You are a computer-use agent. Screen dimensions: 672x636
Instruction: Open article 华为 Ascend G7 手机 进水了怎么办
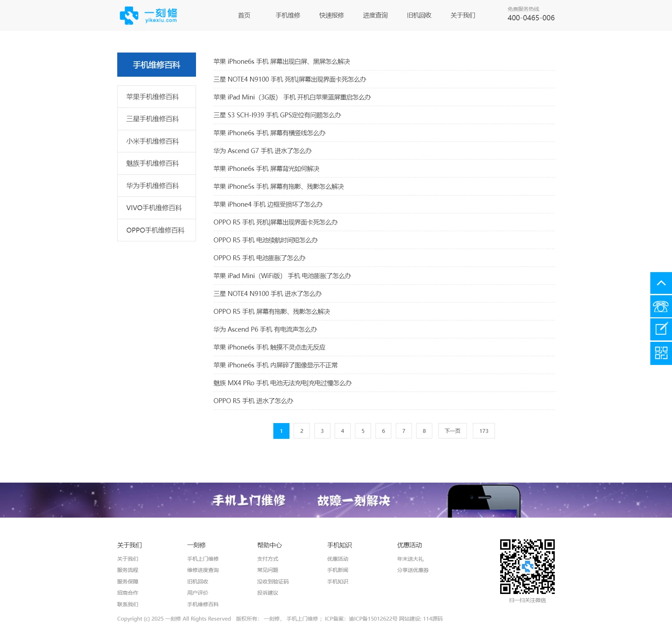(x=262, y=151)
